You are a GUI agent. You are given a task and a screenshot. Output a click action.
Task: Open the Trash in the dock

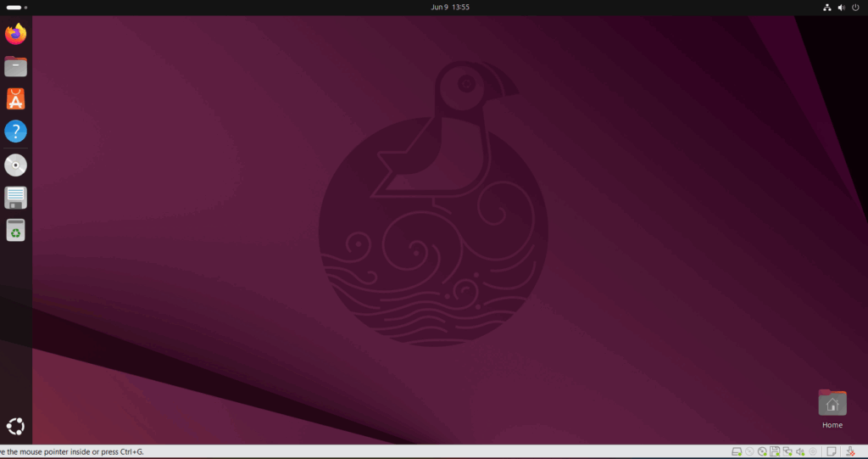click(15, 230)
